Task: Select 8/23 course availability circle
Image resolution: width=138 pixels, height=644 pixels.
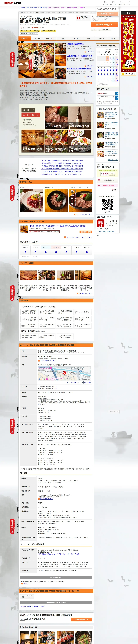Action: (46, 252)
